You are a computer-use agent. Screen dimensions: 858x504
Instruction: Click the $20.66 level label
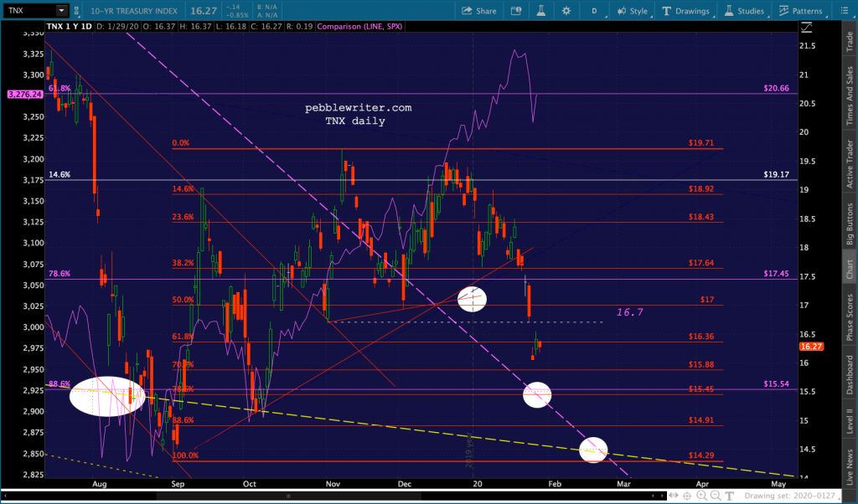777,88
